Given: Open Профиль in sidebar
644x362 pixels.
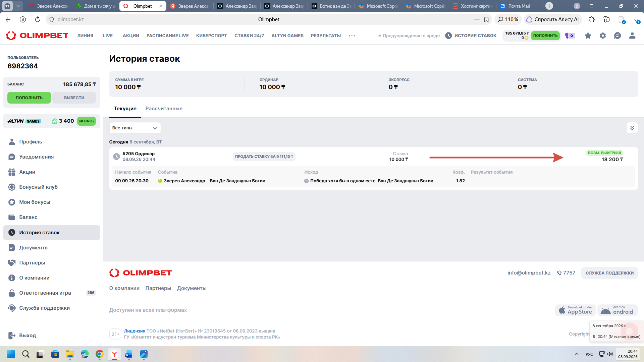Looking at the screenshot, I should (x=52, y=142).
